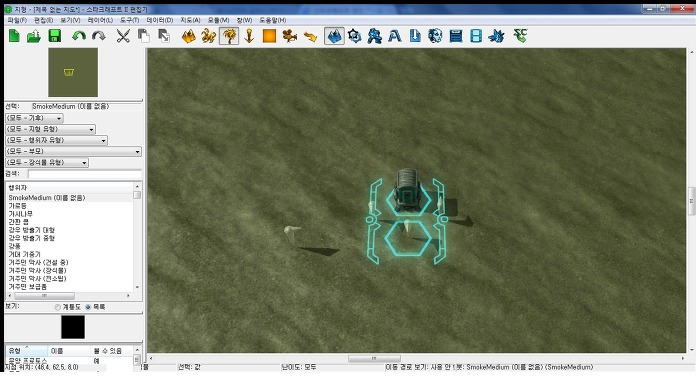Select the 목록 radio button
The height and width of the screenshot is (376, 700).
coord(88,307)
